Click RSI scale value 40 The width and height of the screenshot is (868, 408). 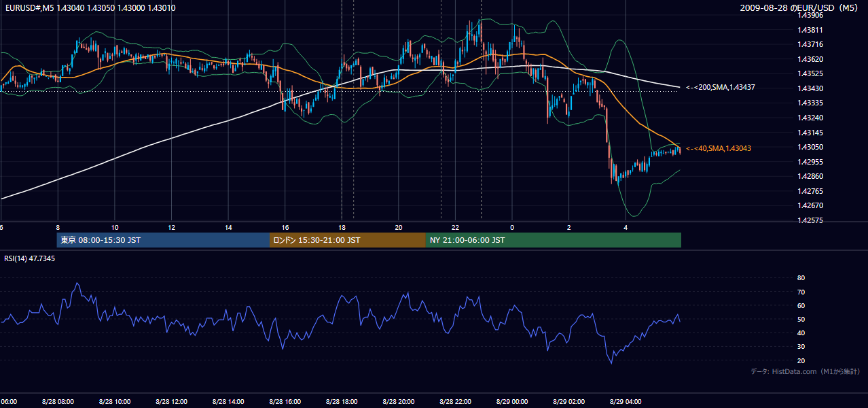801,333
